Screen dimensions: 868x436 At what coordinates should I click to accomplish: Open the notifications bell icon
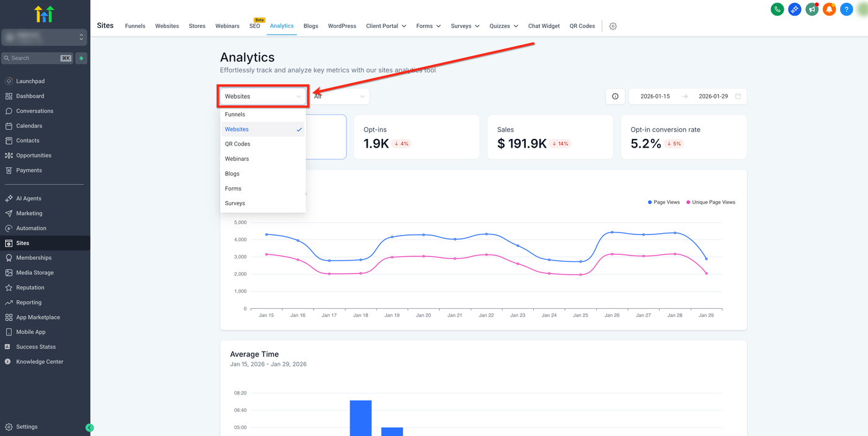tap(829, 9)
